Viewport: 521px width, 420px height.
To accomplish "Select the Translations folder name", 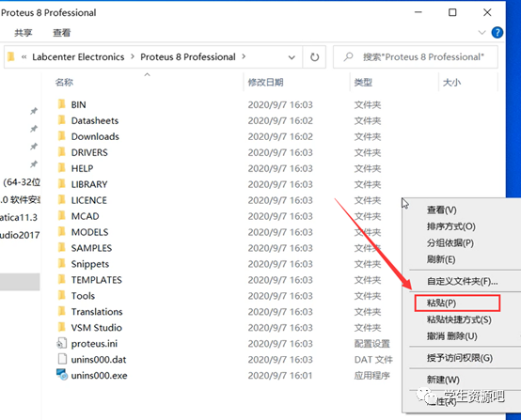I will pos(97,312).
